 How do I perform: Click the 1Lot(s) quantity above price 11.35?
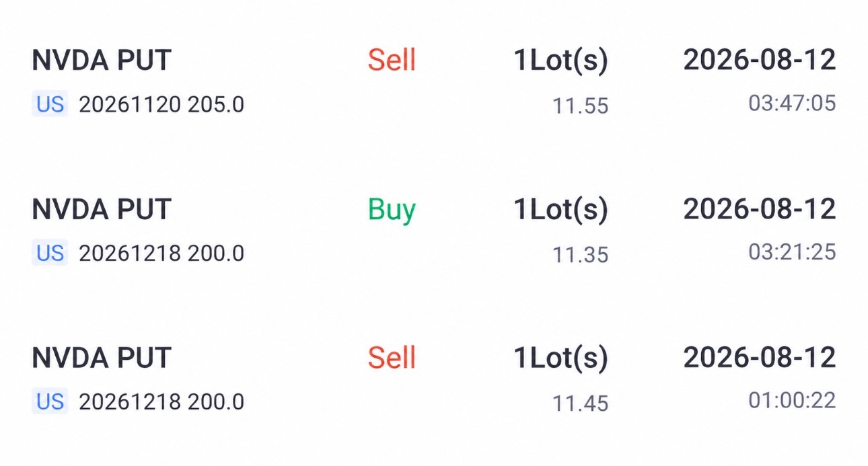(x=561, y=210)
